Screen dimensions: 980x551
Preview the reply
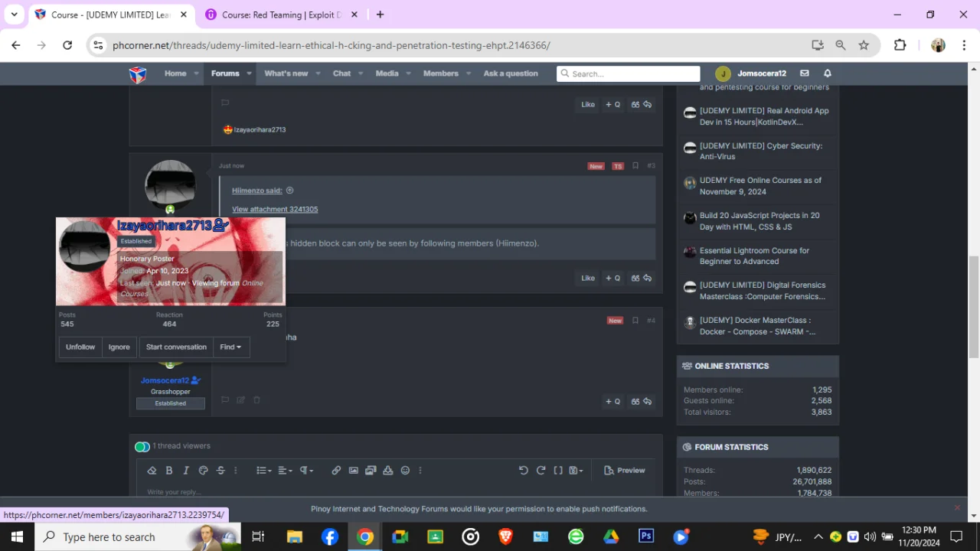pos(625,471)
